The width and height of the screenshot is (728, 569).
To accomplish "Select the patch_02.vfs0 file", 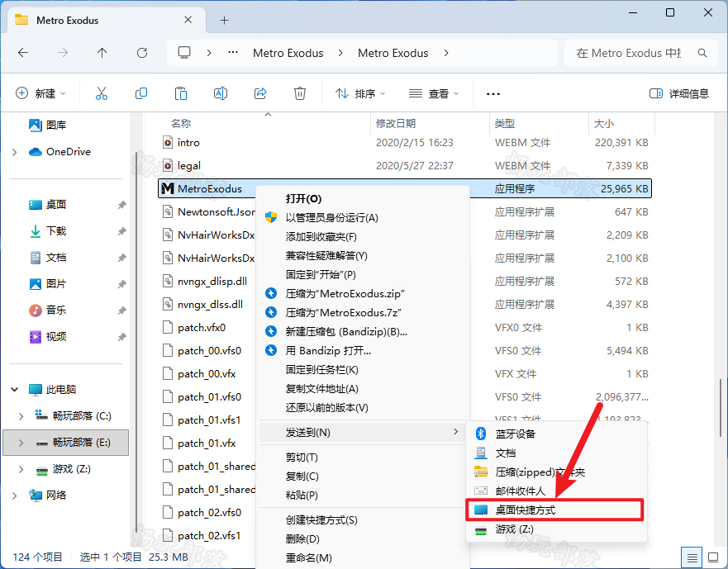I will 209,512.
